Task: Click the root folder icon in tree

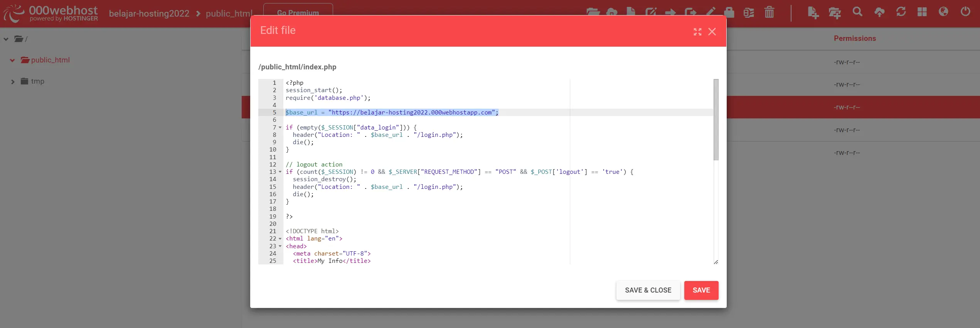Action: pyautogui.click(x=19, y=39)
